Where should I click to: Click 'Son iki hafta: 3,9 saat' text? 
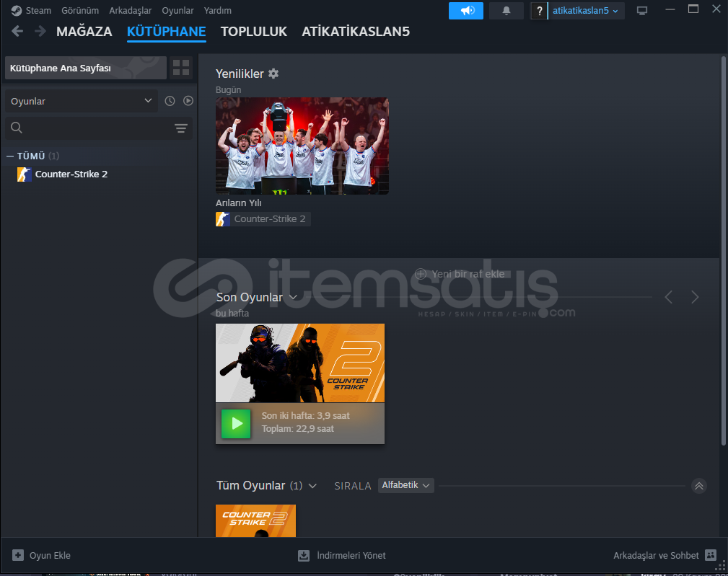[305, 415]
